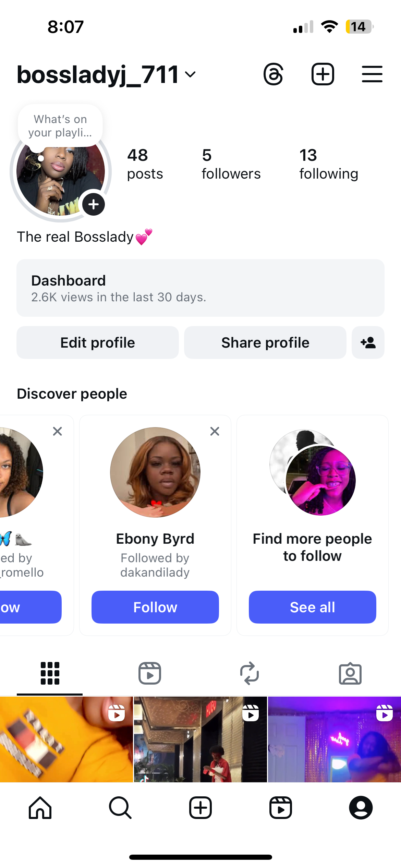
Task: Open Reels from bottom navigation
Action: click(x=281, y=808)
